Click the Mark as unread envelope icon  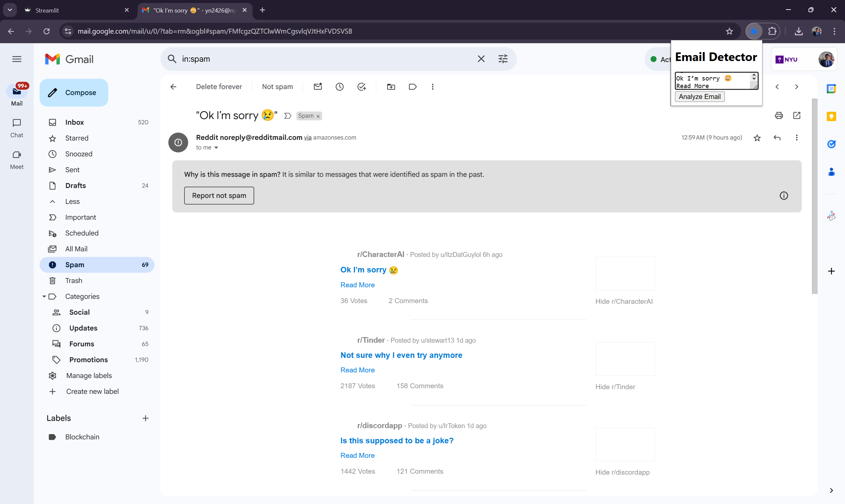(318, 87)
